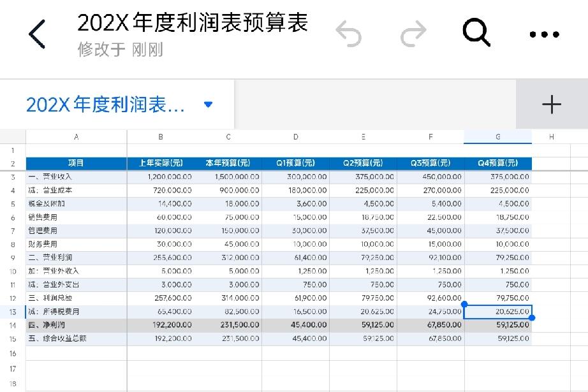The width and height of the screenshot is (588, 392).
Task: Click the Q4预算(元) header cell
Action: pos(498,163)
